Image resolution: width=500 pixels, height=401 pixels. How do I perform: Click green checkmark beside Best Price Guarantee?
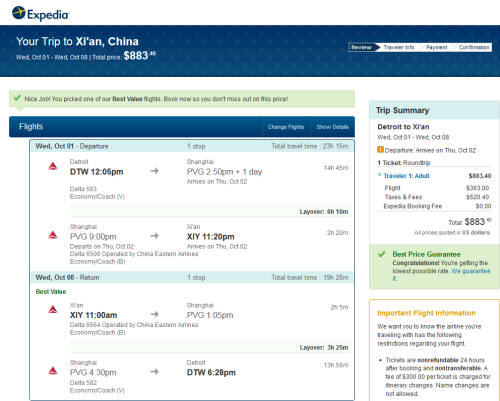[x=382, y=254]
